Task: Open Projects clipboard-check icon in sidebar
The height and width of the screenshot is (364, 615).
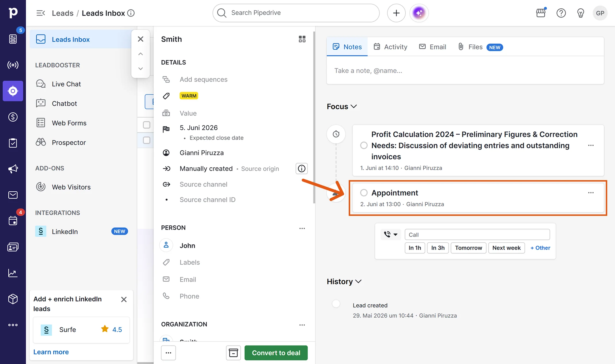Action: (x=13, y=143)
